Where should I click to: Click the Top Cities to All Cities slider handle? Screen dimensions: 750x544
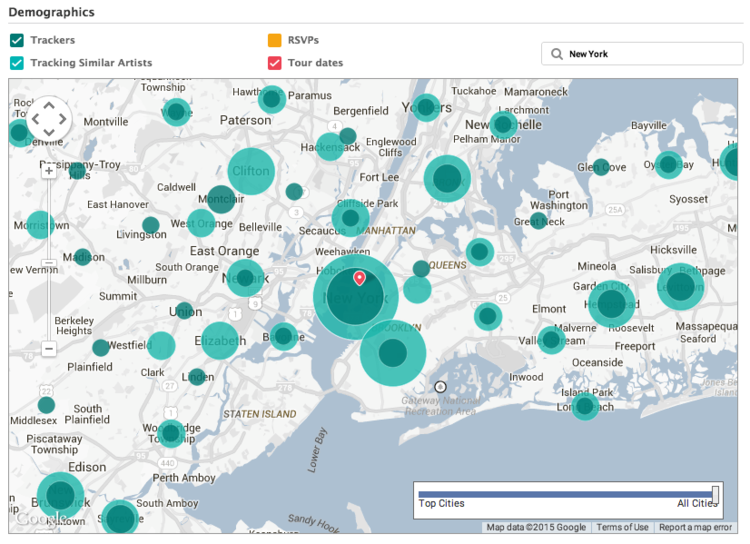coord(715,494)
